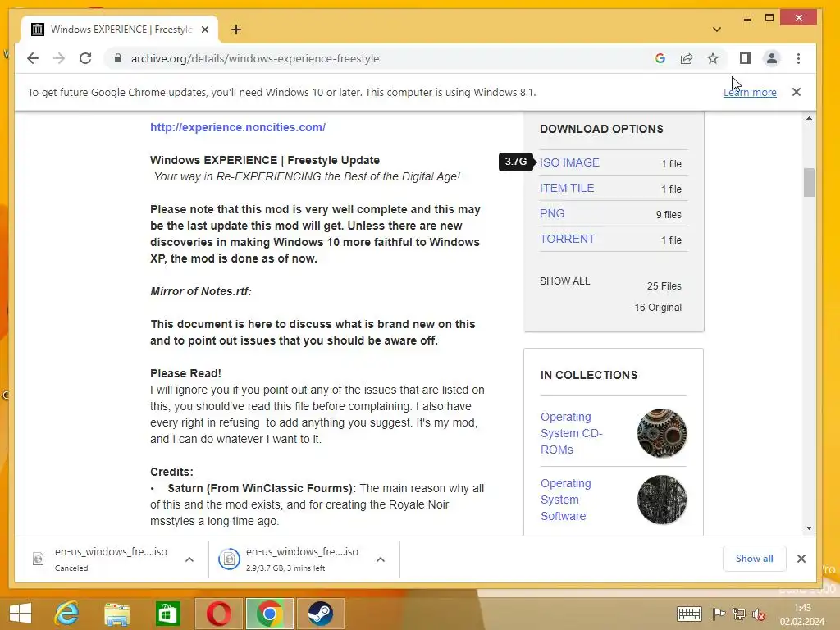
Task: Switch to Opera browser in taskbar
Action: (x=218, y=614)
